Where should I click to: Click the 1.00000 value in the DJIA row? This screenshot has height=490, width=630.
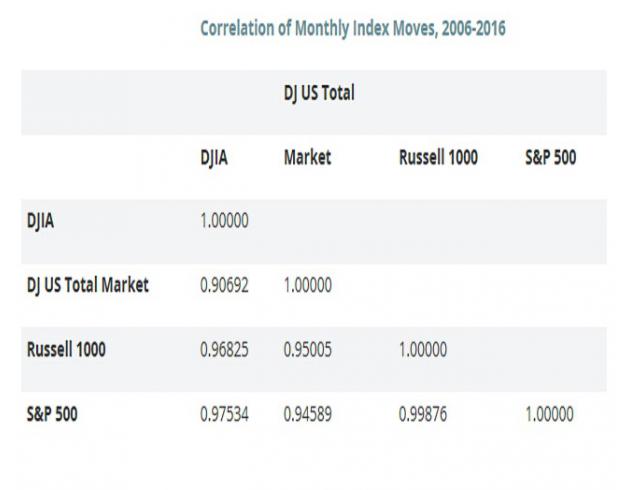click(x=224, y=222)
